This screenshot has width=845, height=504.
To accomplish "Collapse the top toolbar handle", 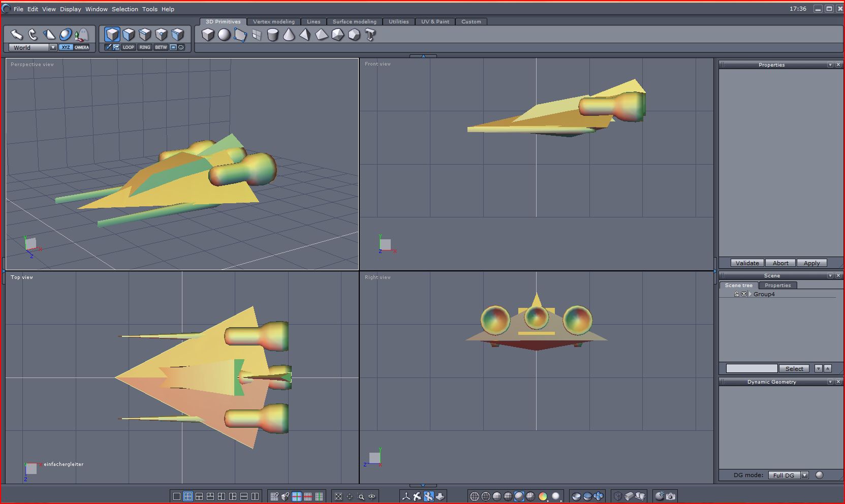I will tap(423, 56).
